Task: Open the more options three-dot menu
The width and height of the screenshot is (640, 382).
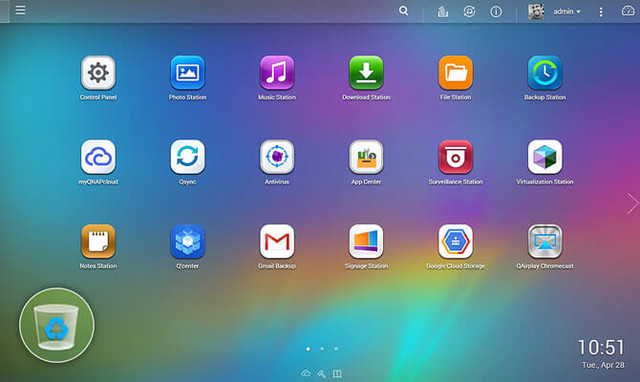Action: (601, 12)
